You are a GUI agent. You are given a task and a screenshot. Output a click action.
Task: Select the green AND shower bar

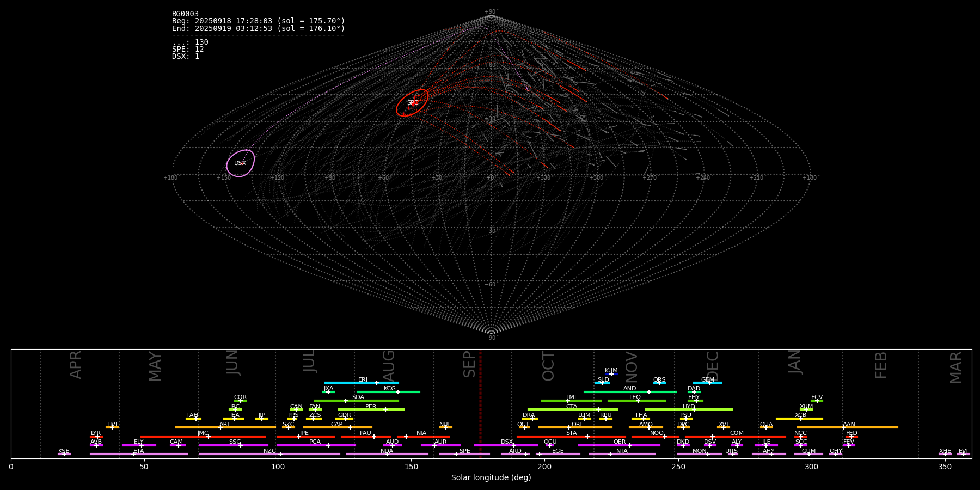pos(630,391)
